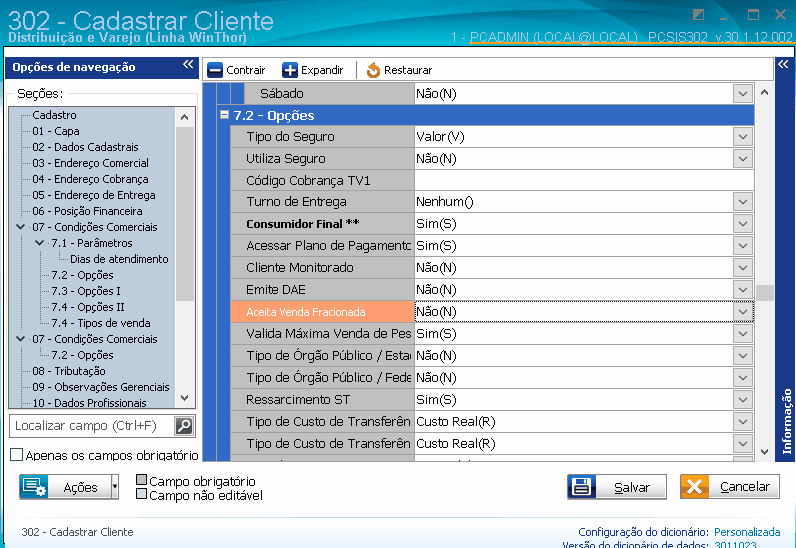796x548 pixels.
Task: Open the Turno de Entrega dropdown
Action: tap(743, 202)
